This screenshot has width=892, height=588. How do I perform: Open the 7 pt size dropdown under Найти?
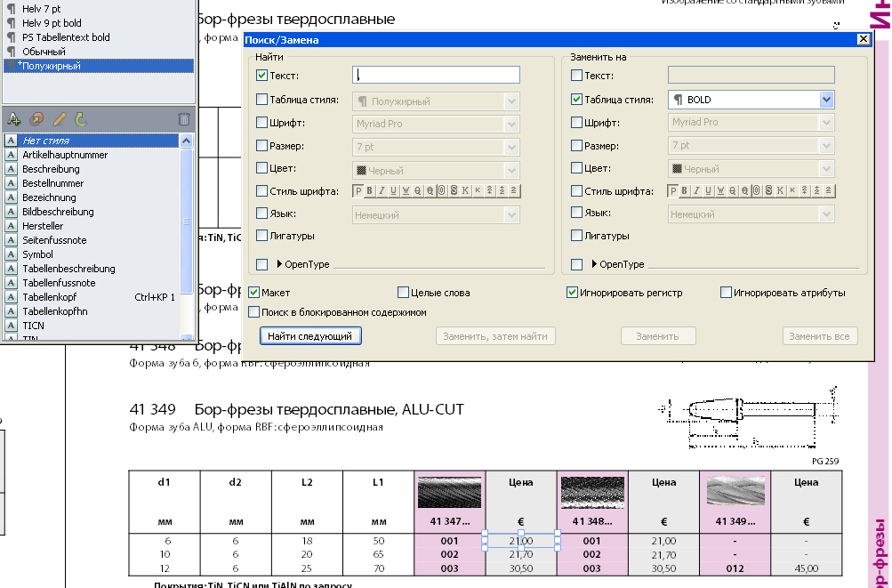click(x=511, y=147)
